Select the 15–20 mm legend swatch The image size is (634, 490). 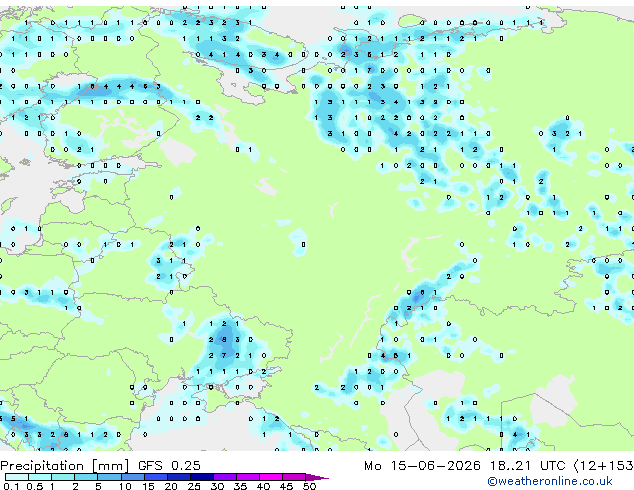click(x=155, y=477)
